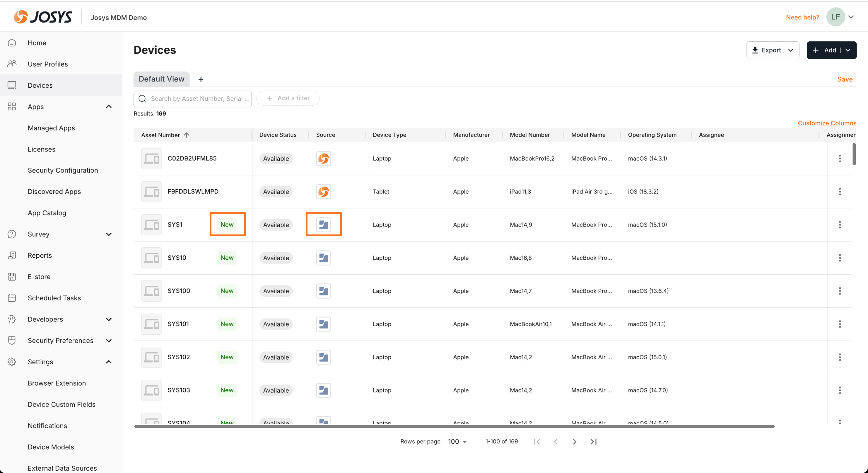The image size is (868, 473).
Task: Click the Josys source icon for C02D92UFML85
Action: tap(324, 159)
